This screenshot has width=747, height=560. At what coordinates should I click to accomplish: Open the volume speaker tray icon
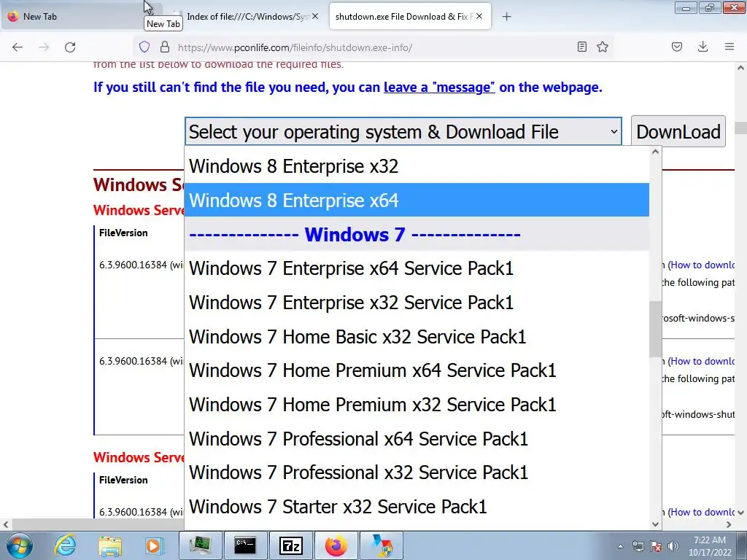coord(673,546)
